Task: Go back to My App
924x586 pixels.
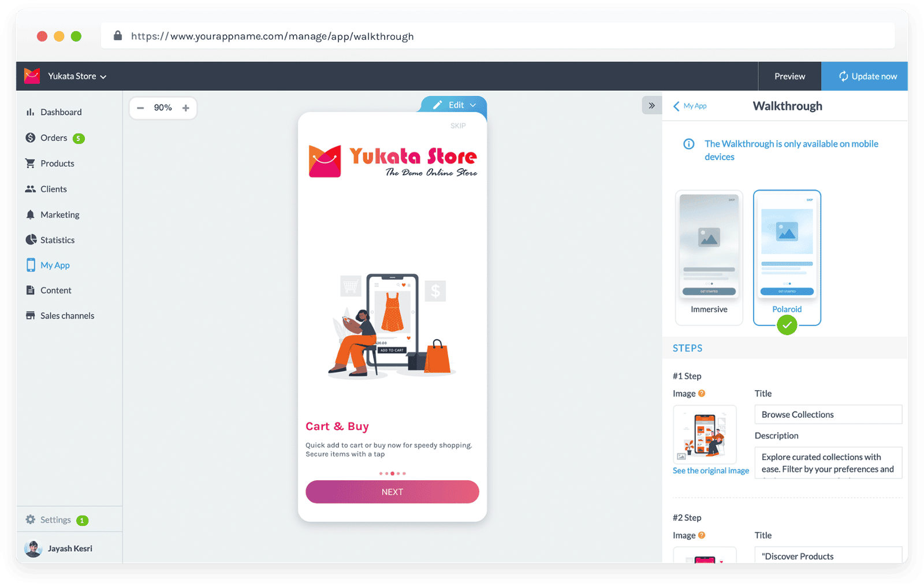Action: (690, 106)
